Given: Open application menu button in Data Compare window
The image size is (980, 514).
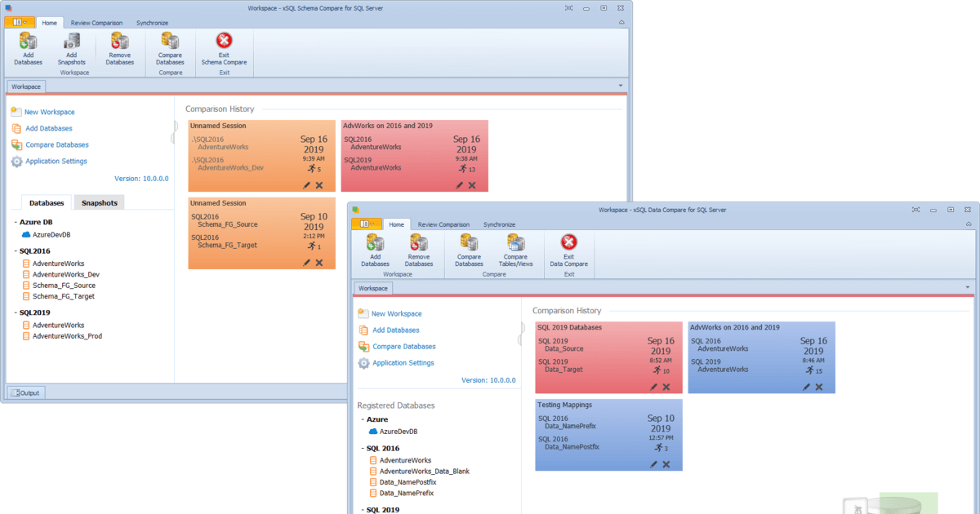Looking at the screenshot, I should tap(367, 224).
